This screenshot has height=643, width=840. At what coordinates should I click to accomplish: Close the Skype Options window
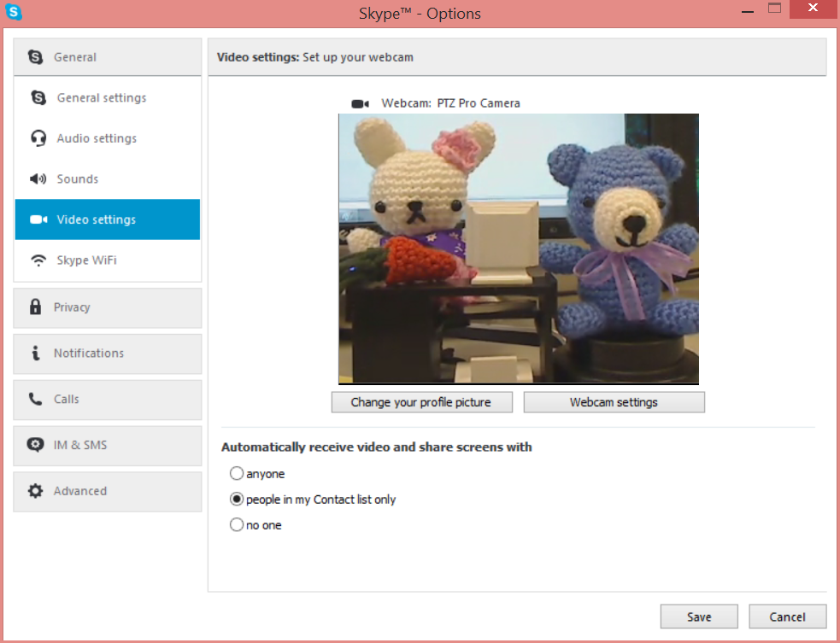(813, 9)
